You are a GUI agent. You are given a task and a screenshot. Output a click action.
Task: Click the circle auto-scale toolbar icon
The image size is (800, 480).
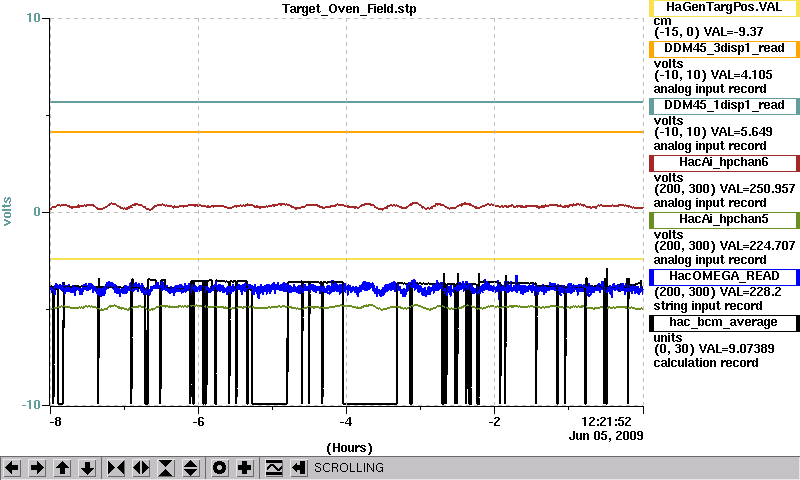(x=220, y=468)
